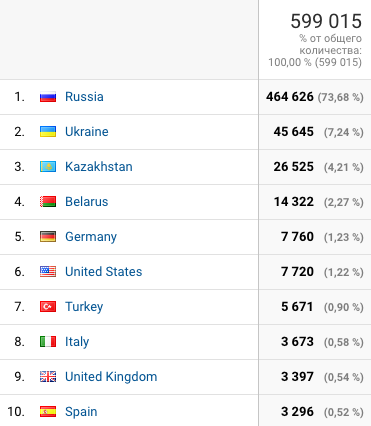Open the Russia country link
371x426 pixels.
click(x=84, y=97)
